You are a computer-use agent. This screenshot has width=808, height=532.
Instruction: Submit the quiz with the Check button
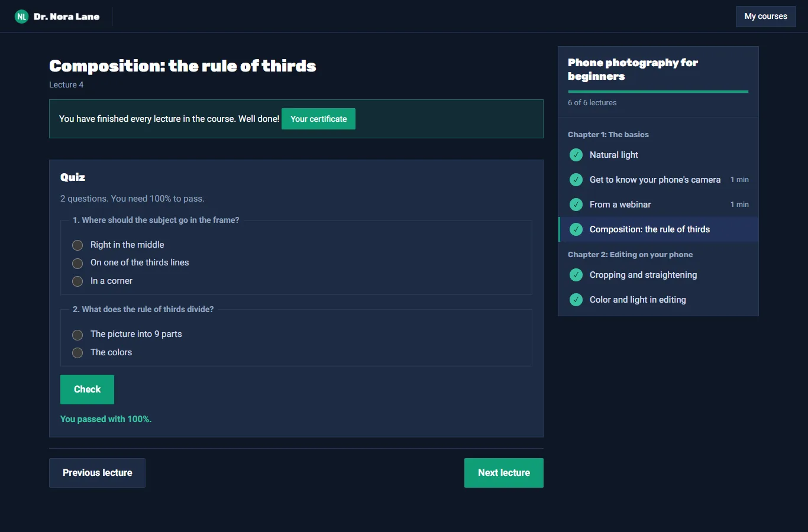pyautogui.click(x=87, y=390)
